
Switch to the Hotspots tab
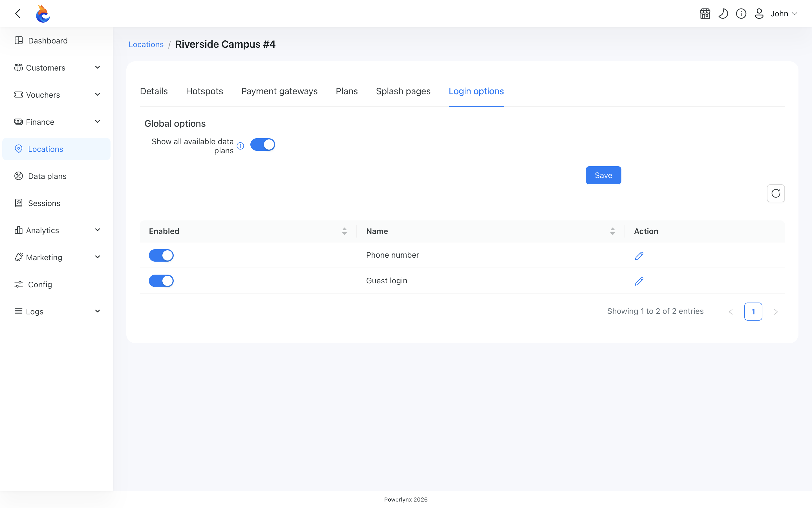tap(204, 91)
